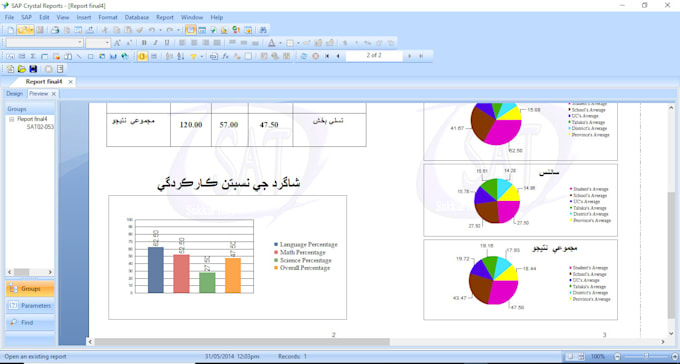Viewport: 680px width, 364px height.
Task: Click the font color A icon
Action: (x=271, y=43)
